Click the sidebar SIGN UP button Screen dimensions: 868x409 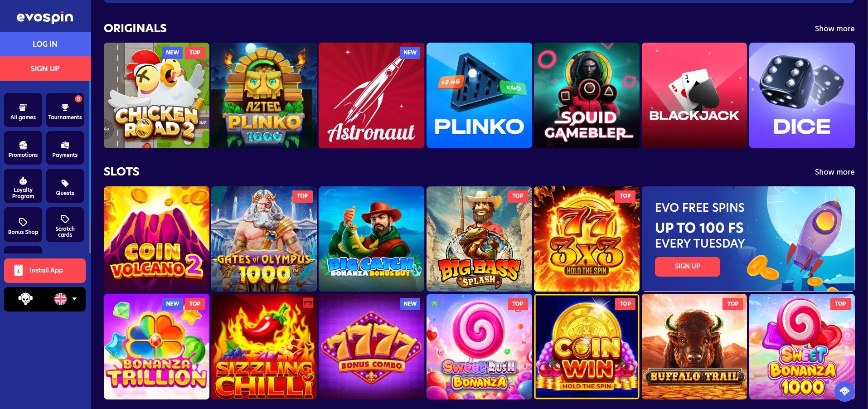tap(45, 68)
